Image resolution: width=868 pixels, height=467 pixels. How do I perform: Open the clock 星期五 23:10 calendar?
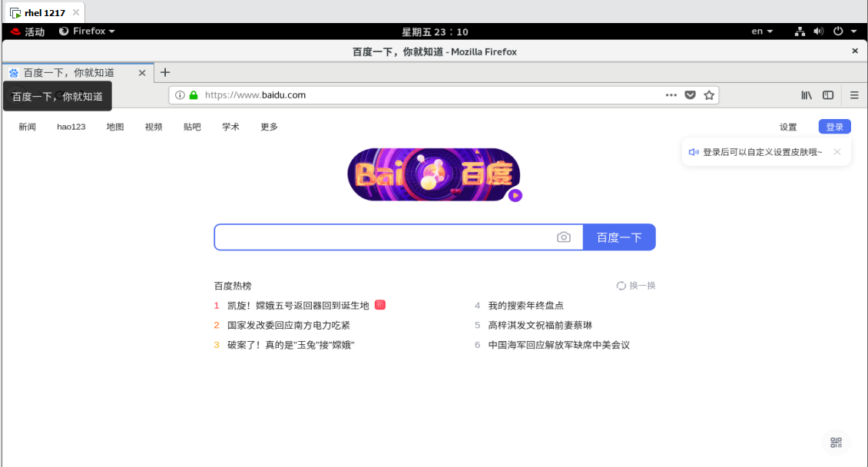pos(435,32)
